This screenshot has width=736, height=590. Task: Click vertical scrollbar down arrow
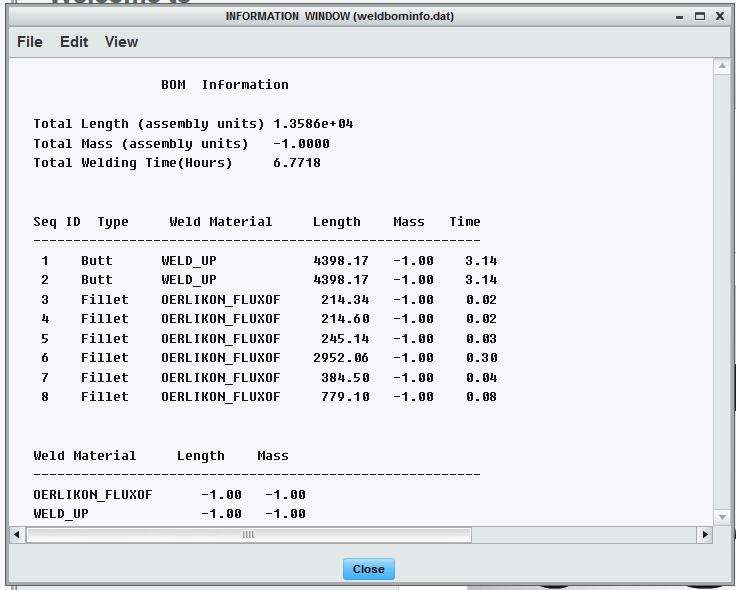(x=722, y=517)
